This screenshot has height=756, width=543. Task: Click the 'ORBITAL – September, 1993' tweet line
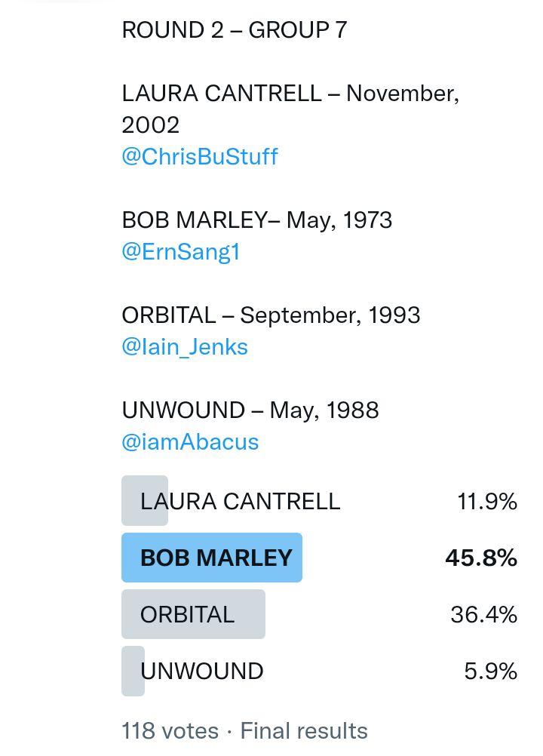click(x=271, y=315)
